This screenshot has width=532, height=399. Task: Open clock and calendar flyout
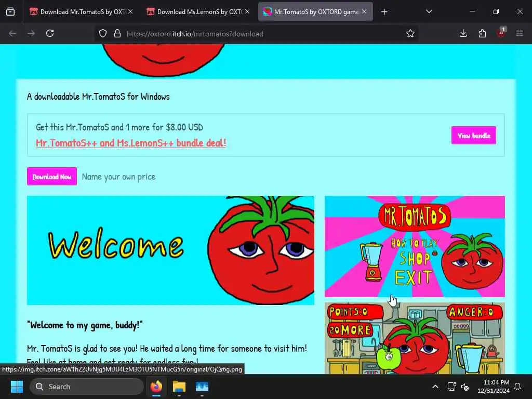point(494,387)
